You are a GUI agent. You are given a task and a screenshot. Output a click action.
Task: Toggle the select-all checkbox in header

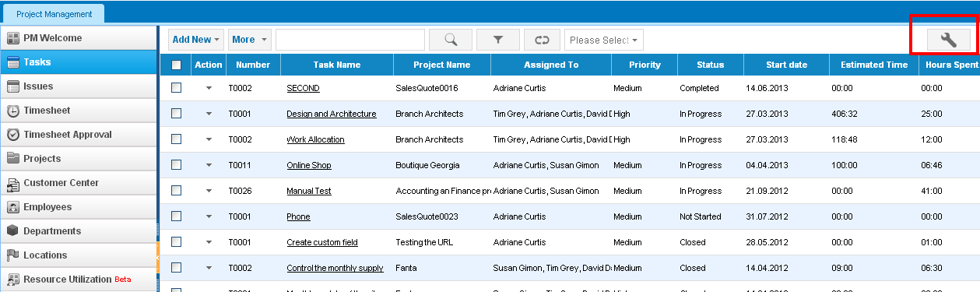point(176,65)
